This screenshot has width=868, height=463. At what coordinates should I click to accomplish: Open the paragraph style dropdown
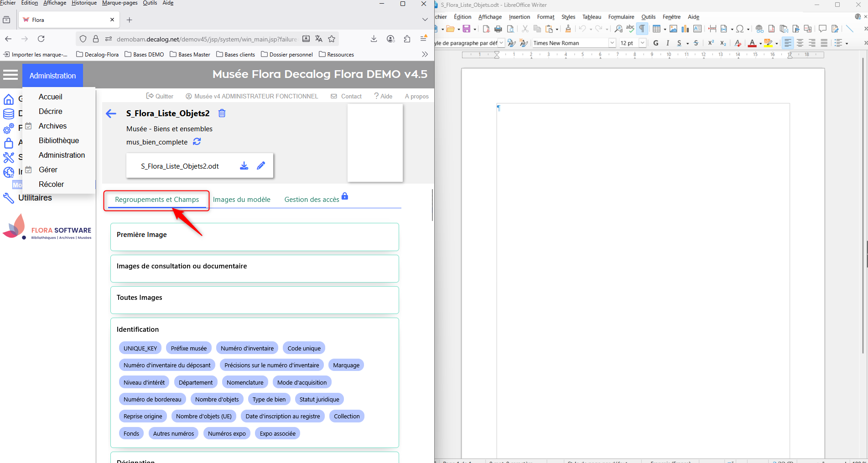pyautogui.click(x=501, y=43)
